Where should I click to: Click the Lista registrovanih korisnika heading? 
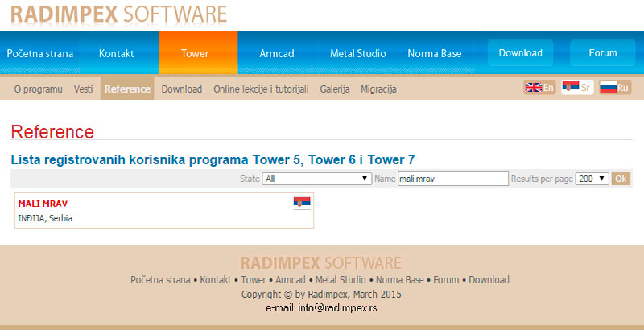tap(213, 159)
